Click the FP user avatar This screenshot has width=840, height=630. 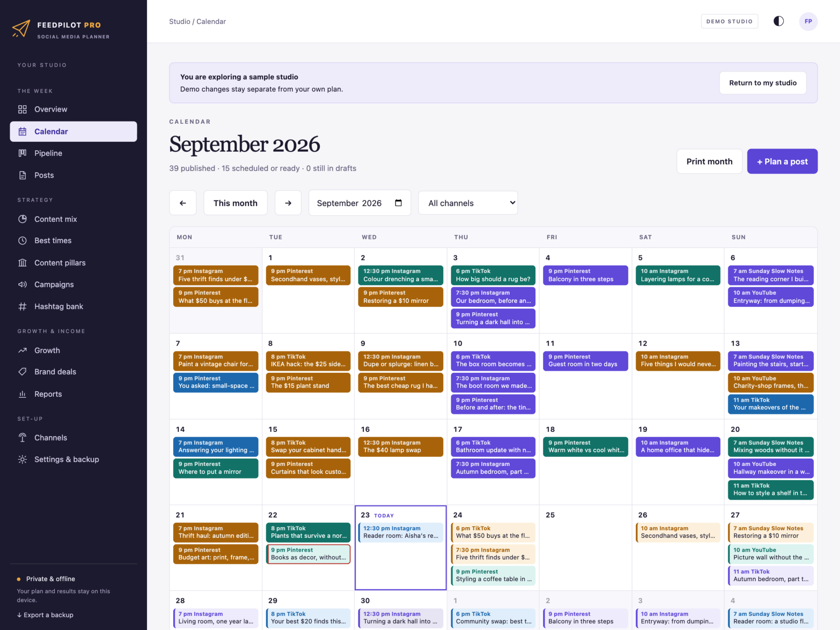[x=808, y=21]
